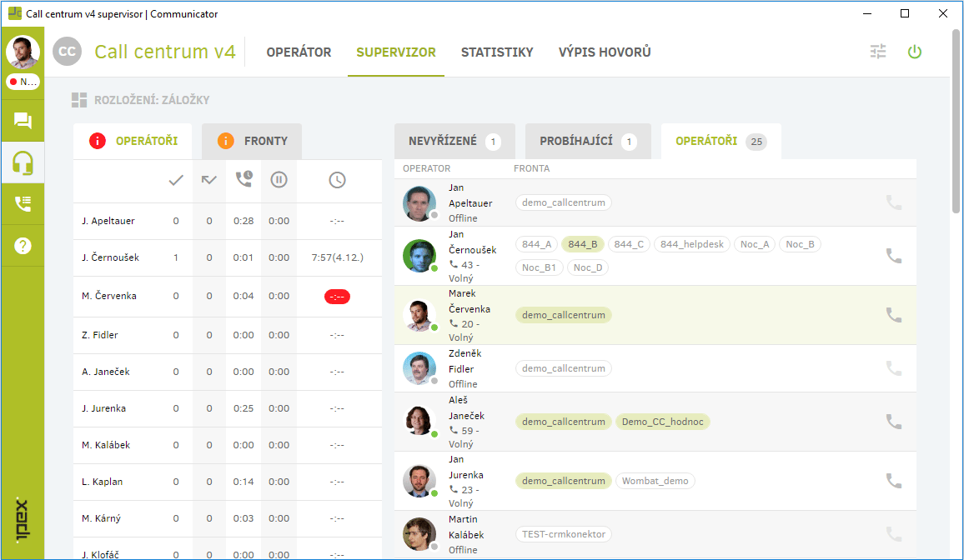Click the phone icon in Martin Kalábek row

tap(894, 533)
